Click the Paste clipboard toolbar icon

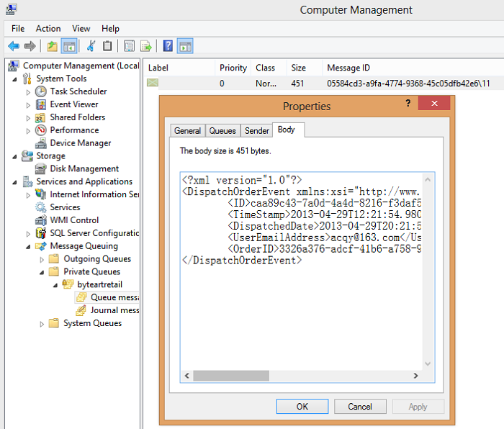[x=107, y=46]
